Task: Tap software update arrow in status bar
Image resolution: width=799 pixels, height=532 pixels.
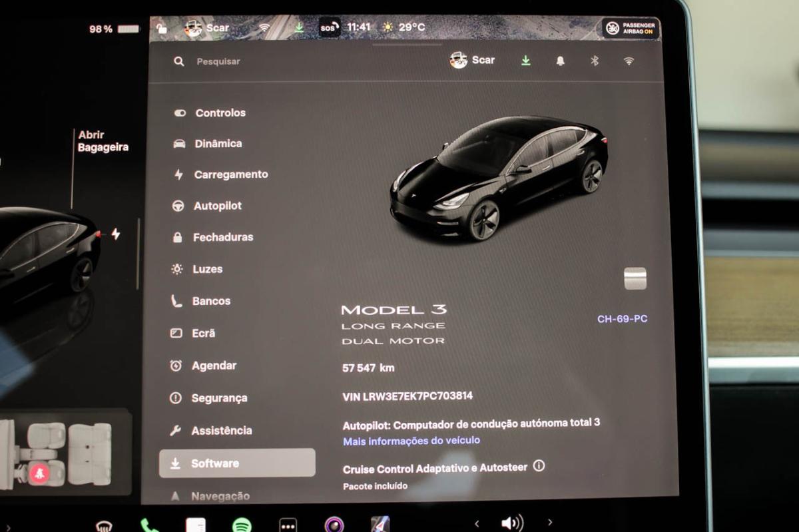Action: [x=299, y=28]
